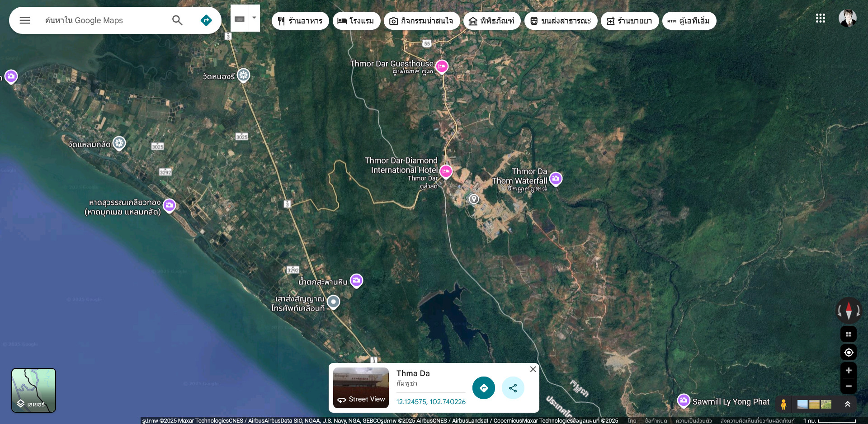
Task: Expand the input tools dropdown arrow
Action: click(x=254, y=18)
